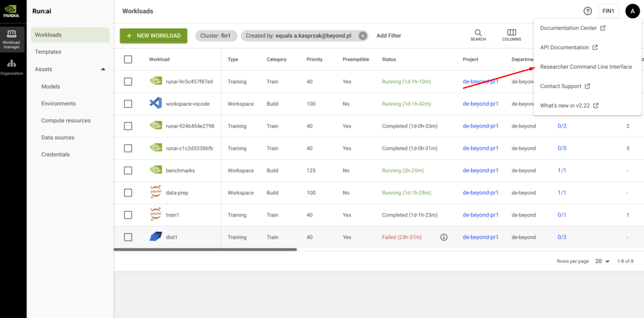Viewport: 644px width, 318px height.
Task: Select the runai-c1c2d33386fb row checkbox
Action: tap(128, 148)
